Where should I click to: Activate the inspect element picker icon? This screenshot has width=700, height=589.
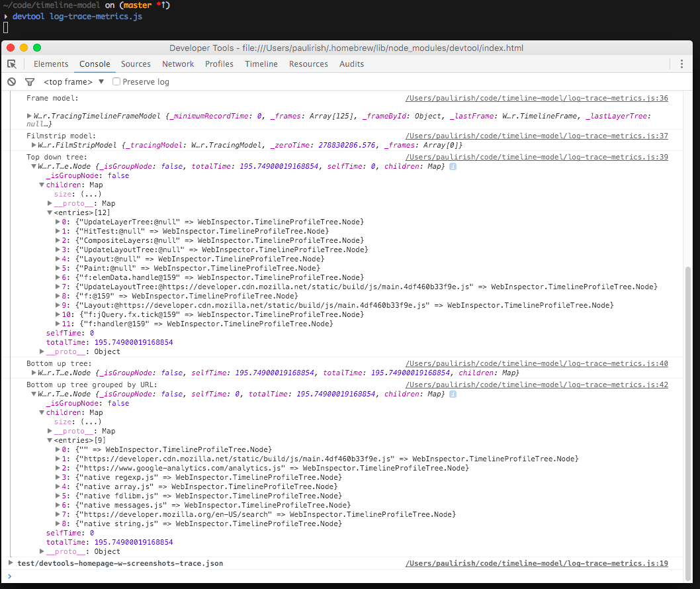point(12,64)
